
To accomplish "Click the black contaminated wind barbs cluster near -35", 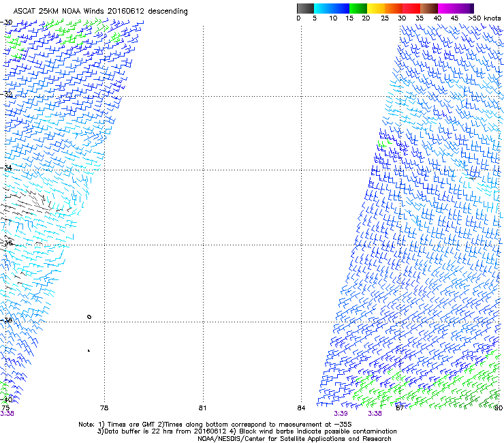I will click(27, 202).
